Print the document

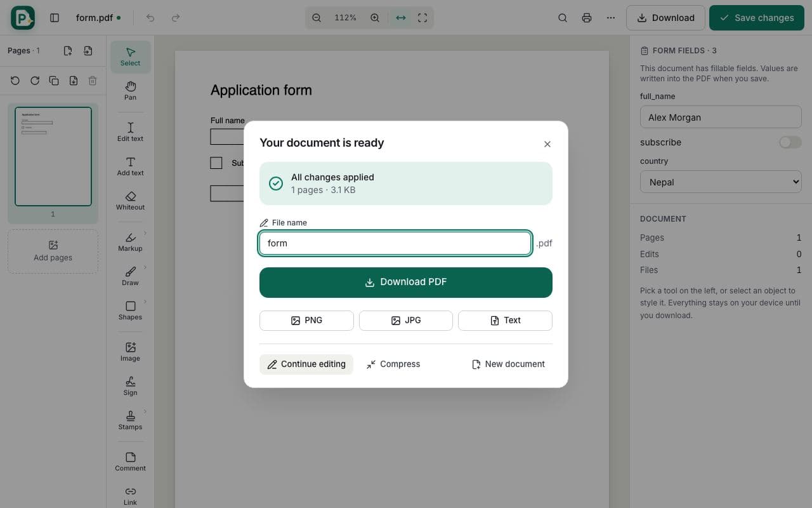click(587, 18)
